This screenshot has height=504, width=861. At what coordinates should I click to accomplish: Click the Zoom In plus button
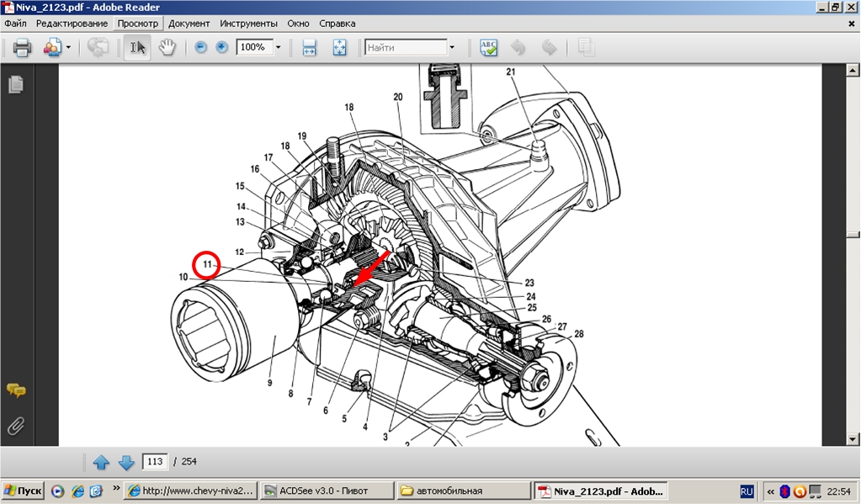click(221, 48)
